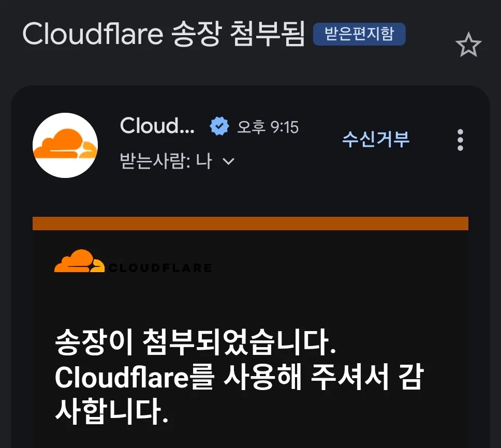Expand recipient details chevron next to 나
This screenshot has width=501, height=448.
(x=228, y=161)
